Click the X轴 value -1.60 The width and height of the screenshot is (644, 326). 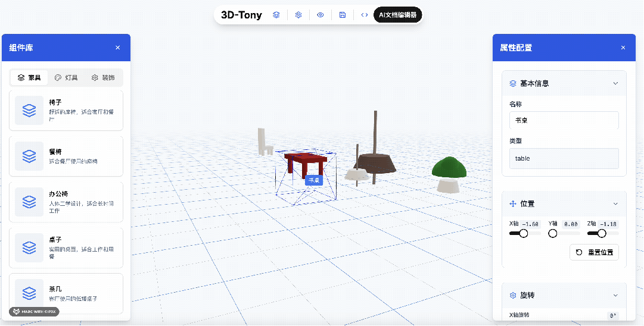530,224
